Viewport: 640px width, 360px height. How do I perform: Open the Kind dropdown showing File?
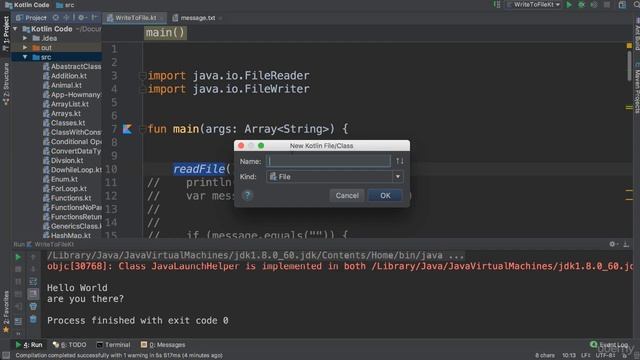(x=335, y=177)
